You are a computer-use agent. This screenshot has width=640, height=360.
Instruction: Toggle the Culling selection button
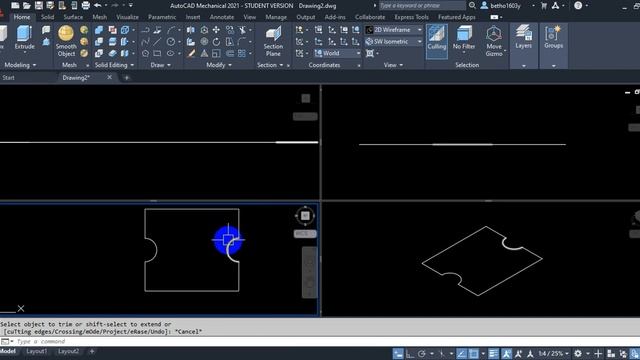[x=437, y=41]
